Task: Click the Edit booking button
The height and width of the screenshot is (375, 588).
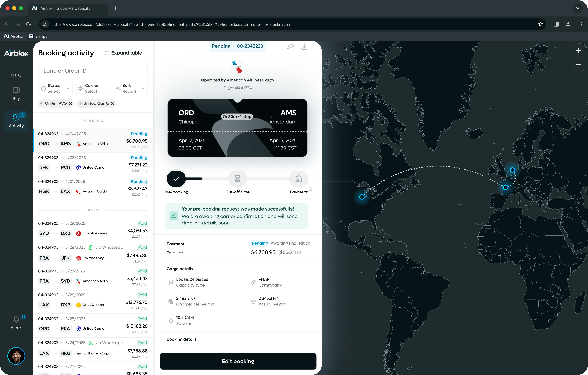Action: point(238,361)
